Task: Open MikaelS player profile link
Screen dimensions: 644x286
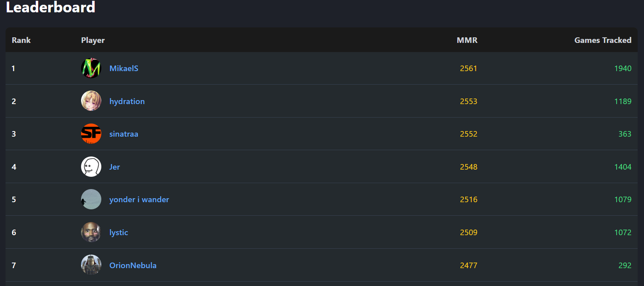Action: pyautogui.click(x=124, y=68)
